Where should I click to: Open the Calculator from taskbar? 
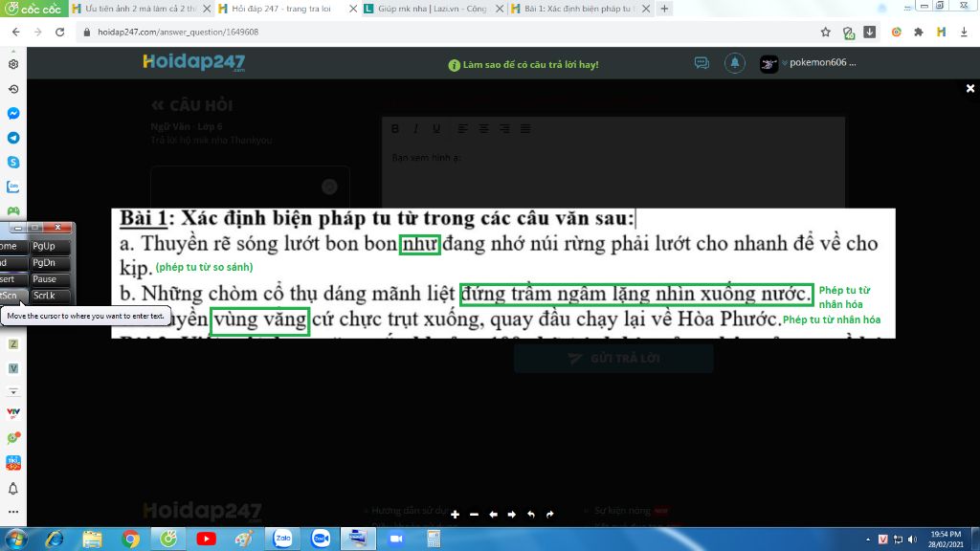(x=434, y=539)
